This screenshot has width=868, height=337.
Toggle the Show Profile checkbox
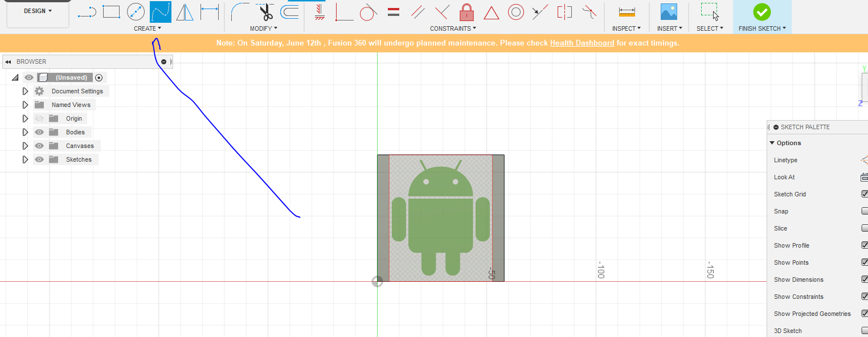[x=865, y=245]
